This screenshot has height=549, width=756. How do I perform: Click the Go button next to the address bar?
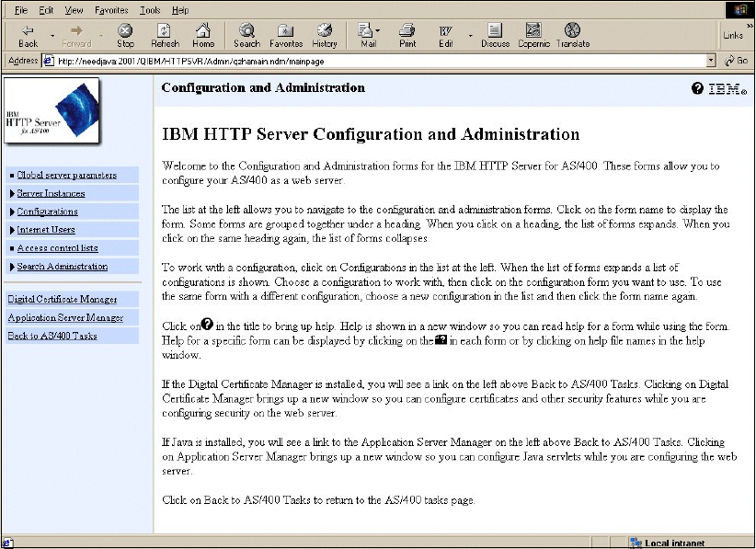(736, 61)
